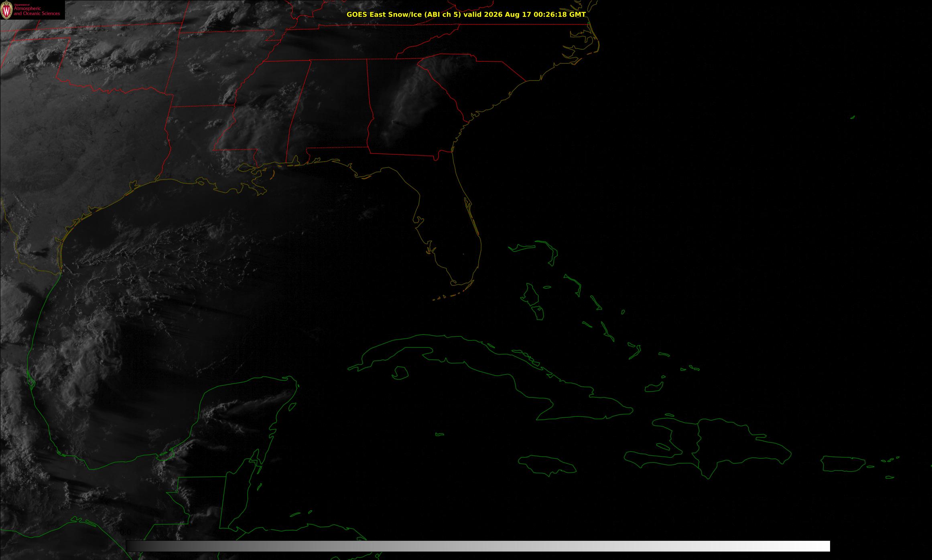Click the small Bermuda outline in the Atlantic

click(x=853, y=117)
